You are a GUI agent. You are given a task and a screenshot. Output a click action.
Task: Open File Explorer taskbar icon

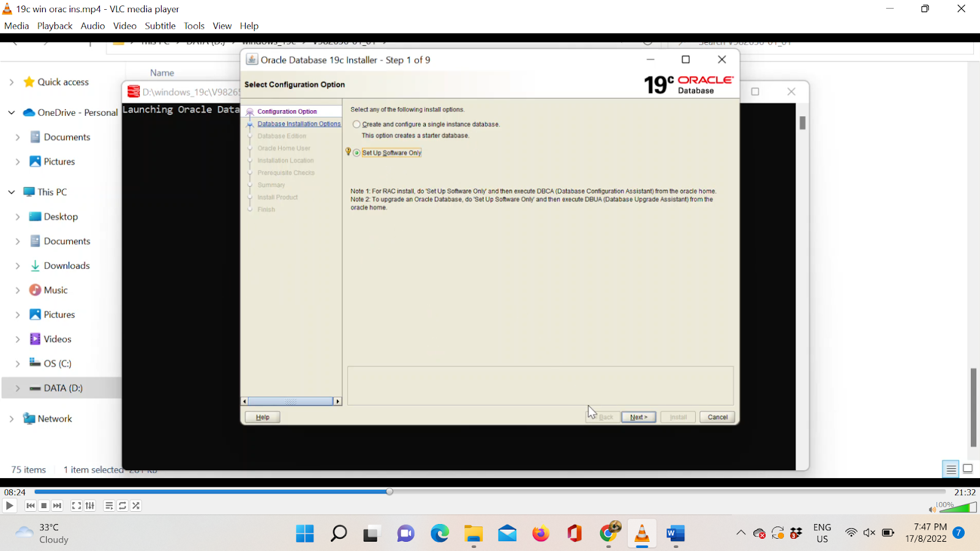(x=473, y=534)
